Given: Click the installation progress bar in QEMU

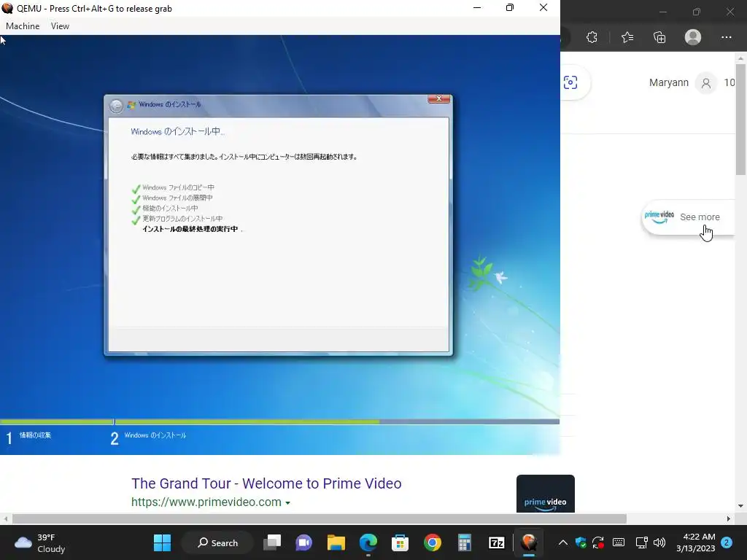Looking at the screenshot, I should click(x=279, y=421).
